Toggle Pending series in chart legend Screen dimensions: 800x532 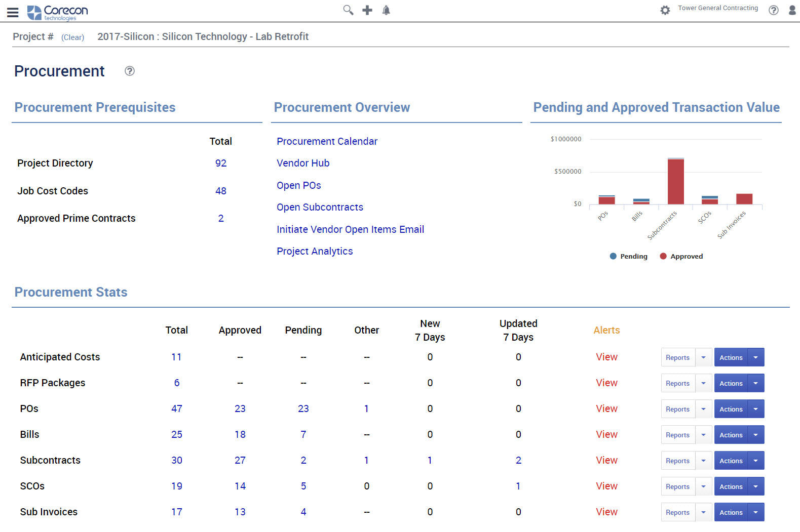pos(629,256)
